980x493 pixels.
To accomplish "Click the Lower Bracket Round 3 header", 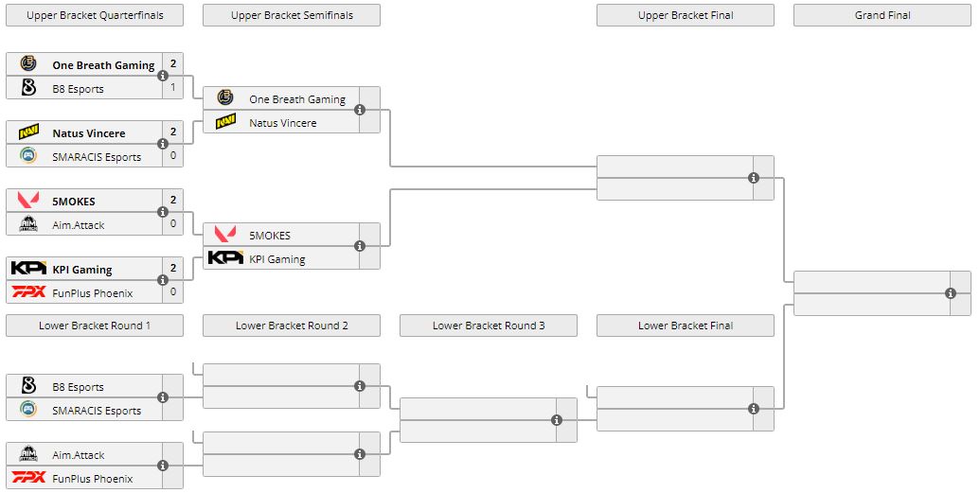I will tap(489, 326).
